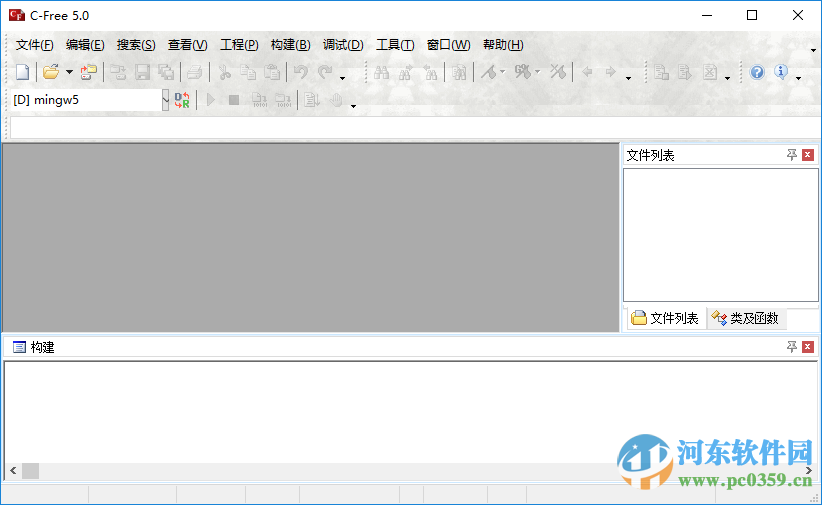Click the Find binoculars icon

pyautogui.click(x=381, y=72)
